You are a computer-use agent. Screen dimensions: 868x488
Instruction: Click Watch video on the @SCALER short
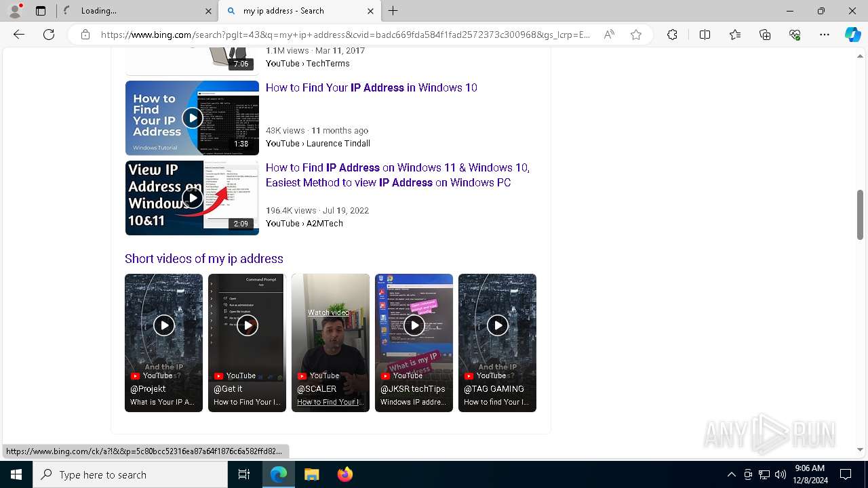[x=328, y=312]
